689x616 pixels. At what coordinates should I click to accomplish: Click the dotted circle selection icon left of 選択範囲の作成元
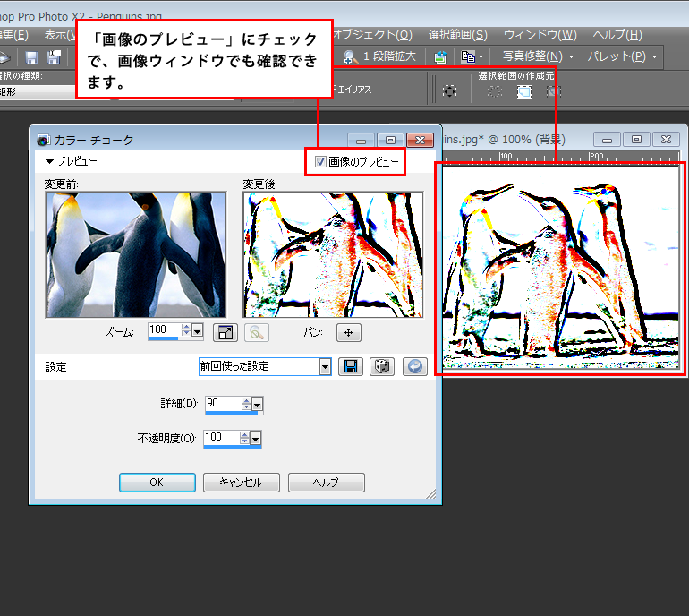click(449, 91)
